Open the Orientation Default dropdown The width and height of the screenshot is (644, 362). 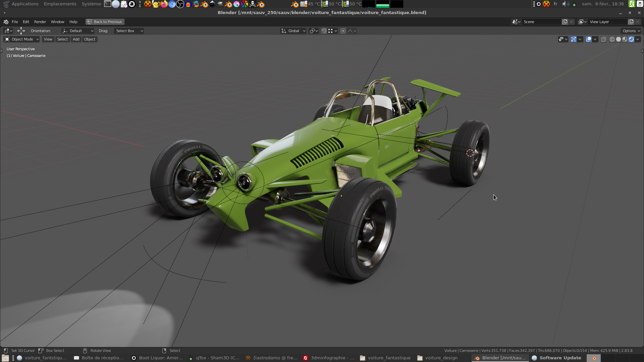[78, 31]
